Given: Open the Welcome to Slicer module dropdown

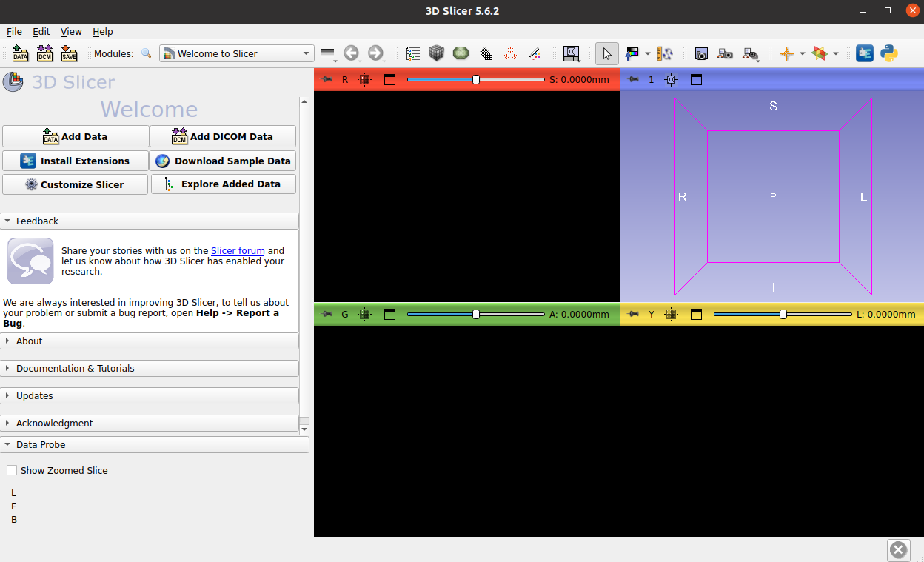Looking at the screenshot, I should 237,53.
